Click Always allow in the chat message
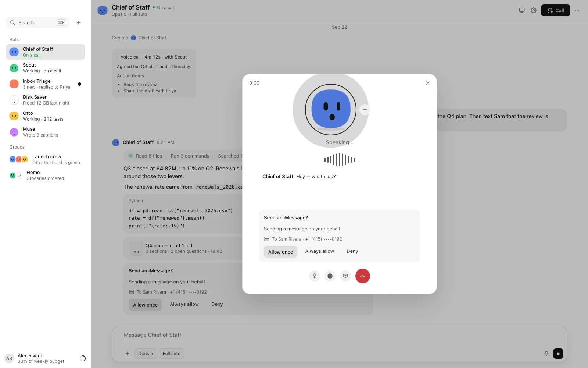This screenshot has height=368, width=588. 184,304
